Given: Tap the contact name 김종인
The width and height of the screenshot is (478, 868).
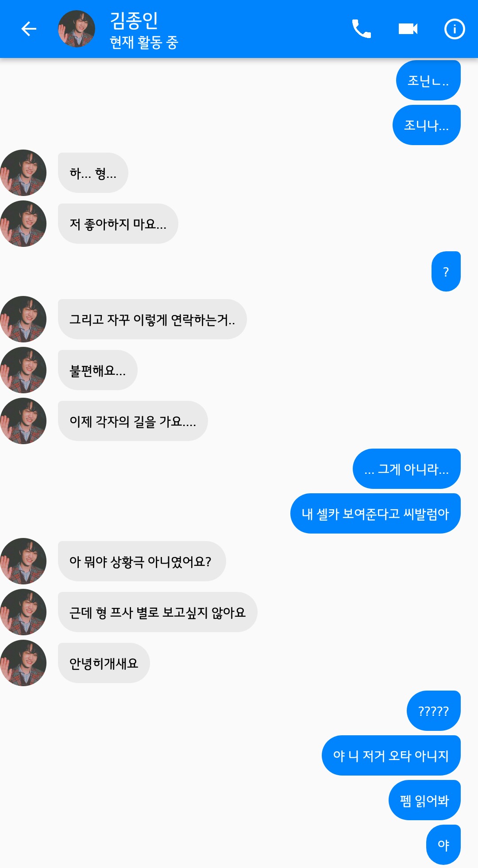Looking at the screenshot, I should tap(134, 20).
